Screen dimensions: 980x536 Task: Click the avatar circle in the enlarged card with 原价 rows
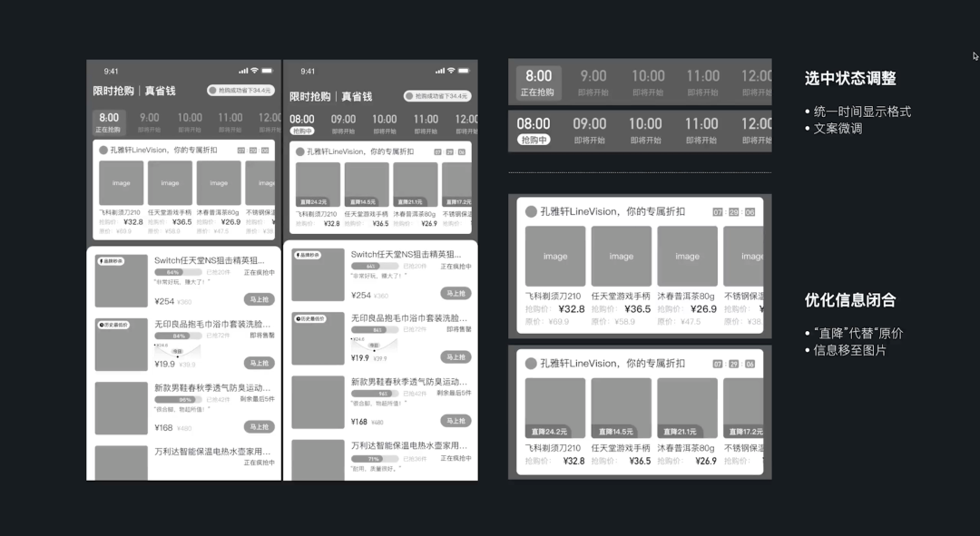[x=531, y=212]
